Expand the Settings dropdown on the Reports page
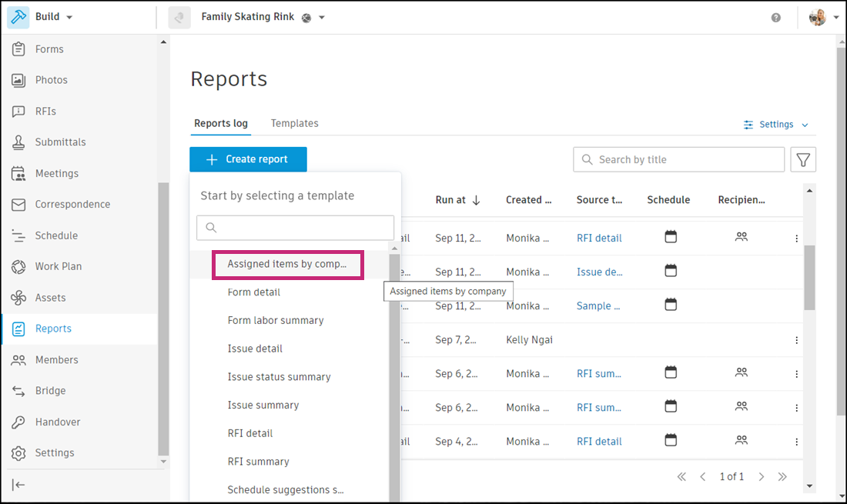Viewport: 847px width, 504px height. 776,125
